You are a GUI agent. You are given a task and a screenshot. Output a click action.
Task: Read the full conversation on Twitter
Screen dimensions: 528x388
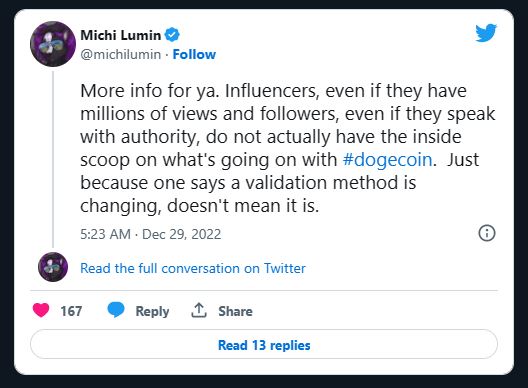pyautogui.click(x=193, y=268)
